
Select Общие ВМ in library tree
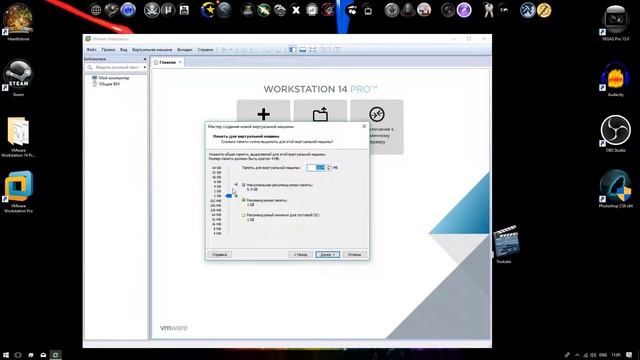(106, 84)
